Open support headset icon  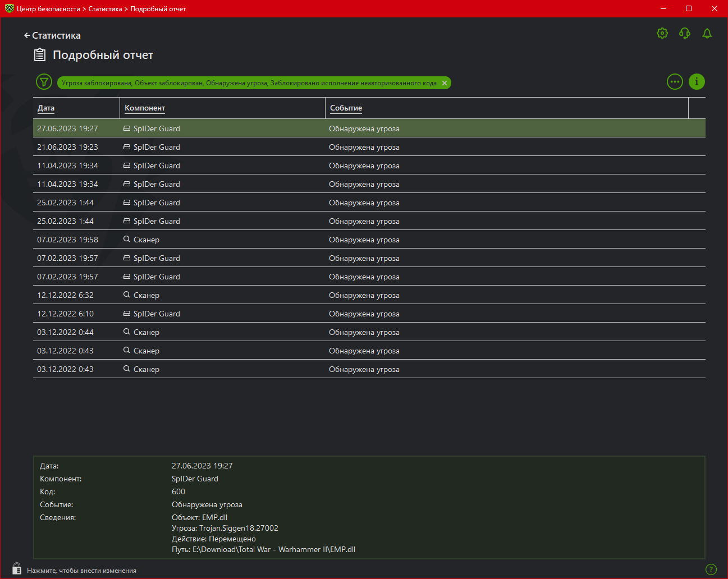pyautogui.click(x=685, y=33)
